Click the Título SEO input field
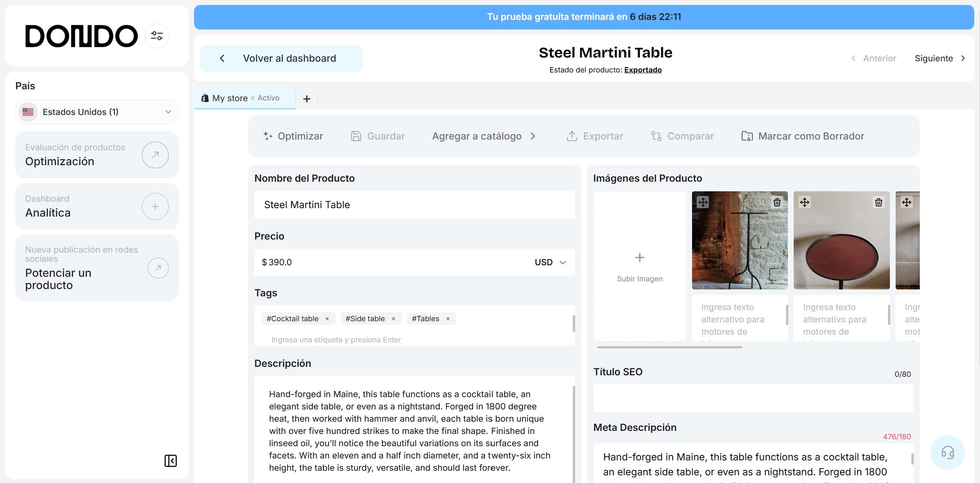The width and height of the screenshot is (980, 483). tap(753, 398)
